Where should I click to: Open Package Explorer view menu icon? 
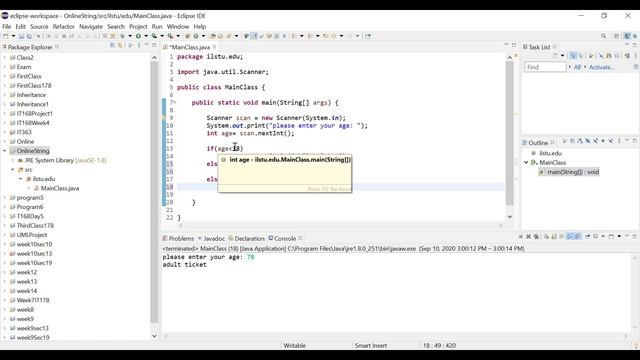tap(139, 45)
